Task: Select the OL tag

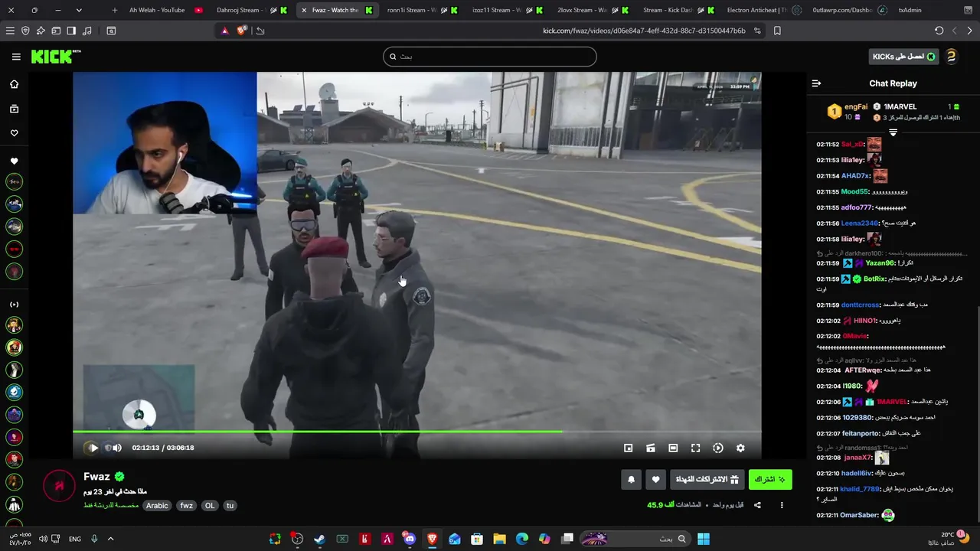Action: (210, 505)
